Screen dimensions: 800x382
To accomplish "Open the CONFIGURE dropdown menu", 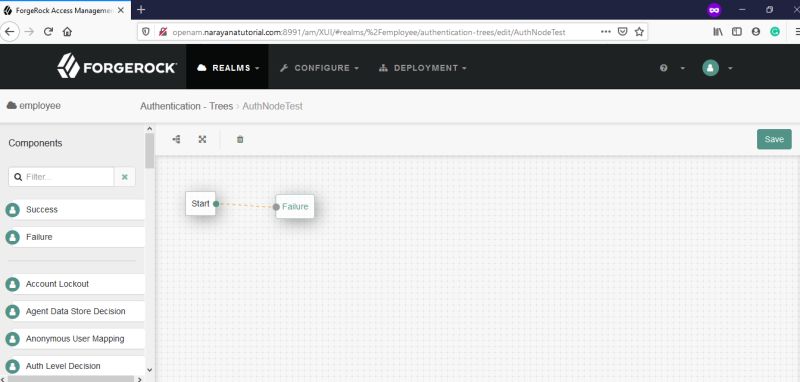I will point(319,68).
